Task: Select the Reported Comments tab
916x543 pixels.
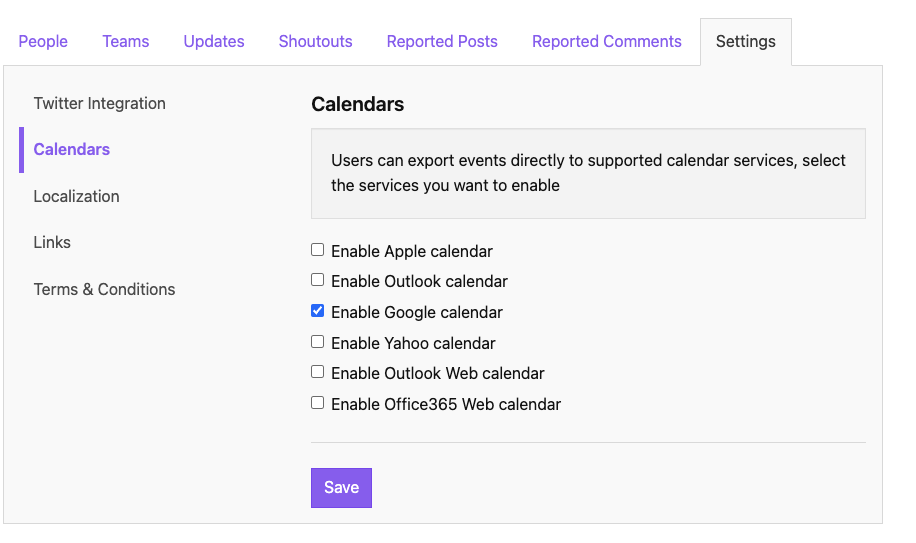Action: [x=607, y=41]
